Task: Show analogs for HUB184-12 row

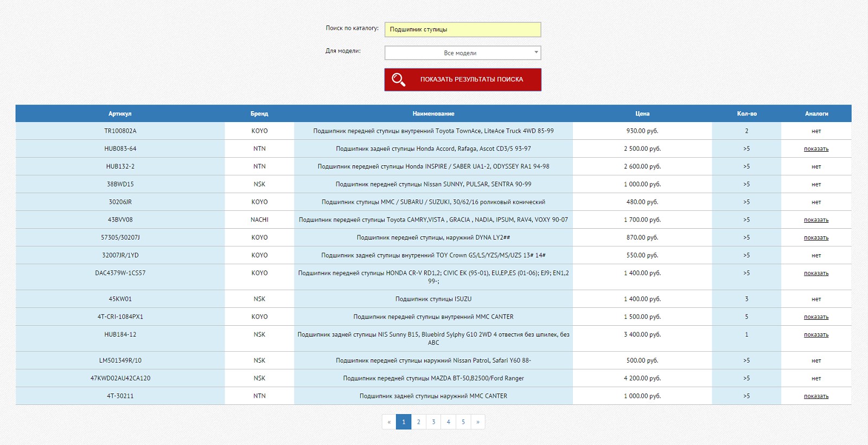Action: pyautogui.click(x=816, y=334)
